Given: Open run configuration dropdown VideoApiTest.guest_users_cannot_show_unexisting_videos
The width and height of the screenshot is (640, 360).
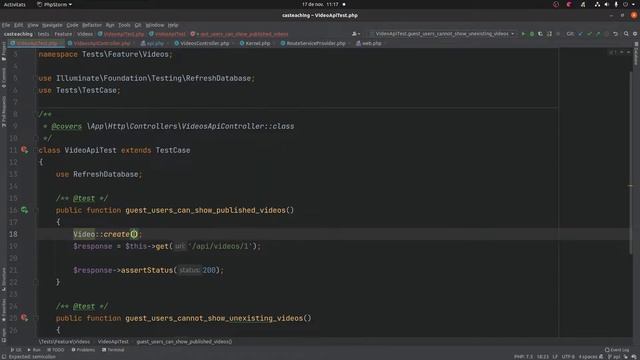Looking at the screenshot, I should [x=444, y=34].
